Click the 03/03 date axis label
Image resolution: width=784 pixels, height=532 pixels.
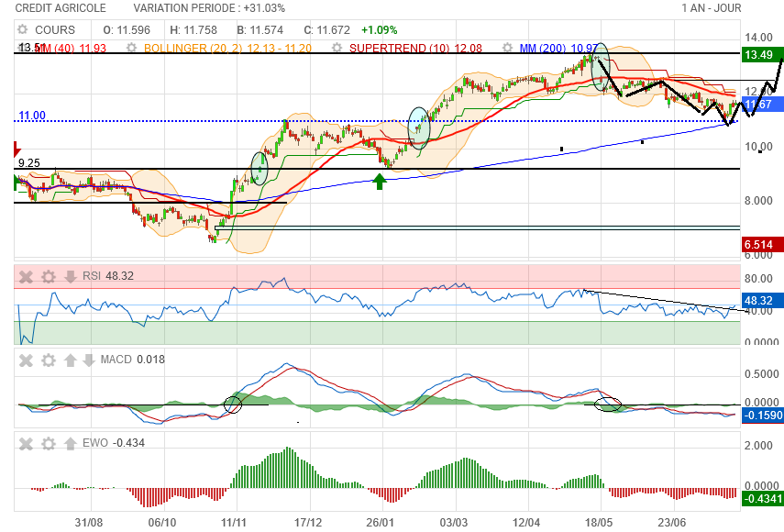coord(454,523)
